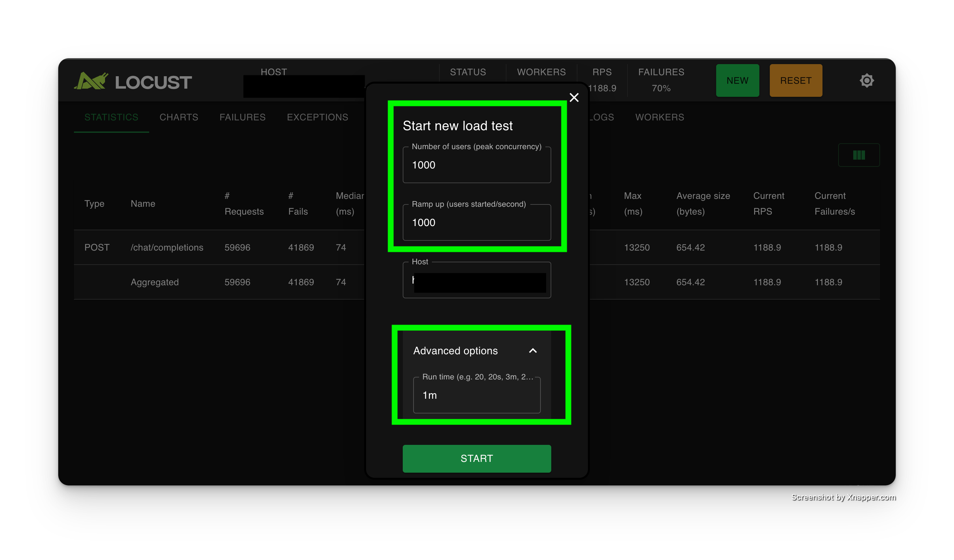
Task: Click the /chat/completions row name
Action: (x=167, y=248)
